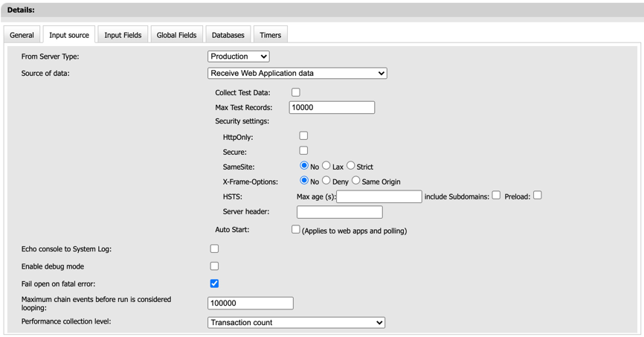The image size is (644, 337).
Task: Choose Same Origin for X-Frame-Options
Action: pos(356,181)
